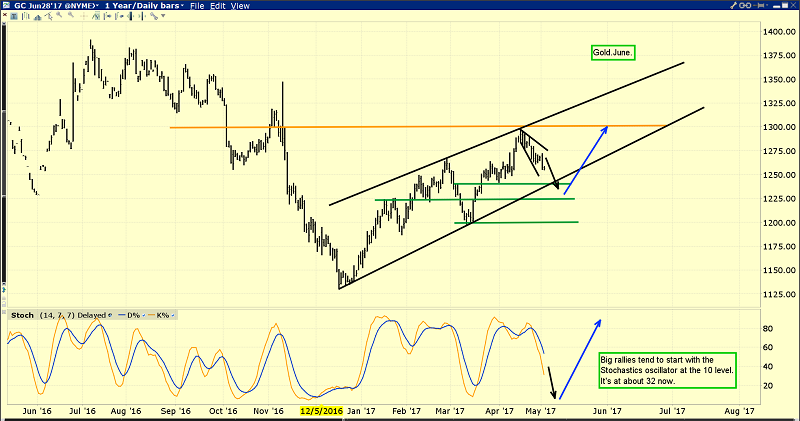
Task: Click the bar marker icon beside shift arrow
Action: pos(119,16)
